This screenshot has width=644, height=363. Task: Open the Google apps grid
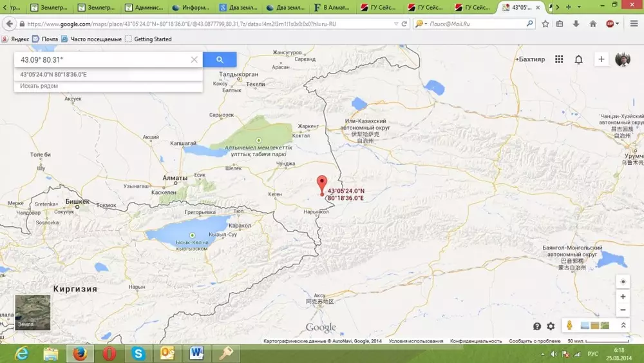(559, 59)
